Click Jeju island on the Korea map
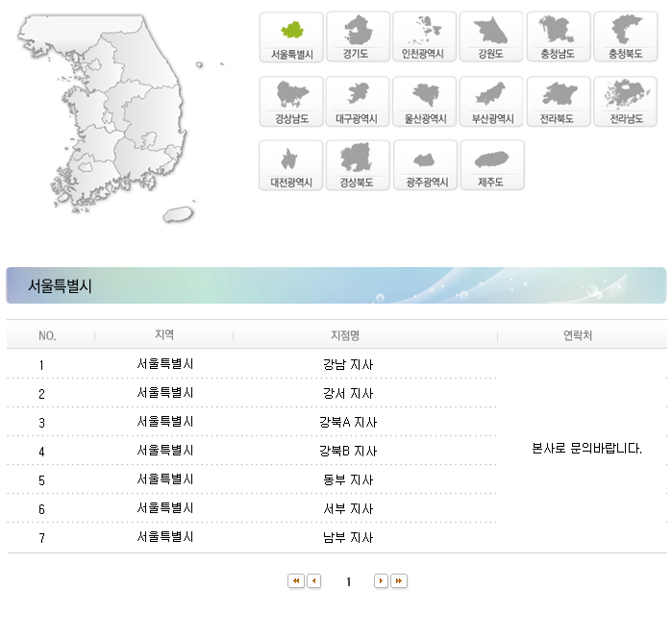Screen dimensions: 672x638 pos(176,214)
